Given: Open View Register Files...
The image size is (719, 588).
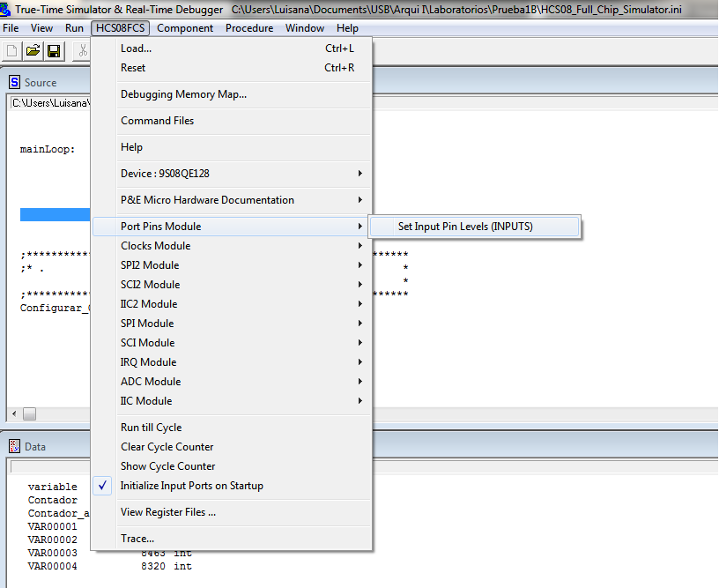Looking at the screenshot, I should click(x=167, y=512).
